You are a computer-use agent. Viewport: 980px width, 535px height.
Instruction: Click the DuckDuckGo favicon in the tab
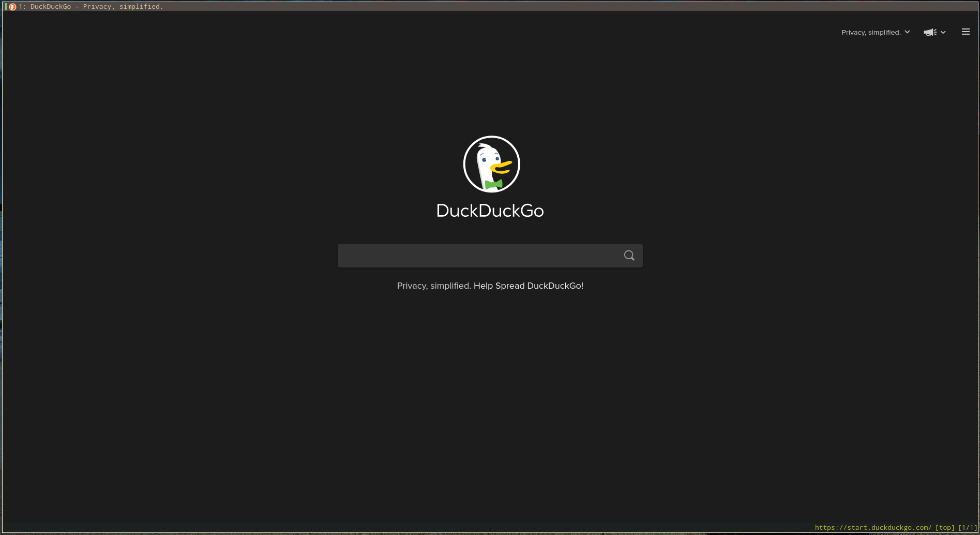[12, 7]
